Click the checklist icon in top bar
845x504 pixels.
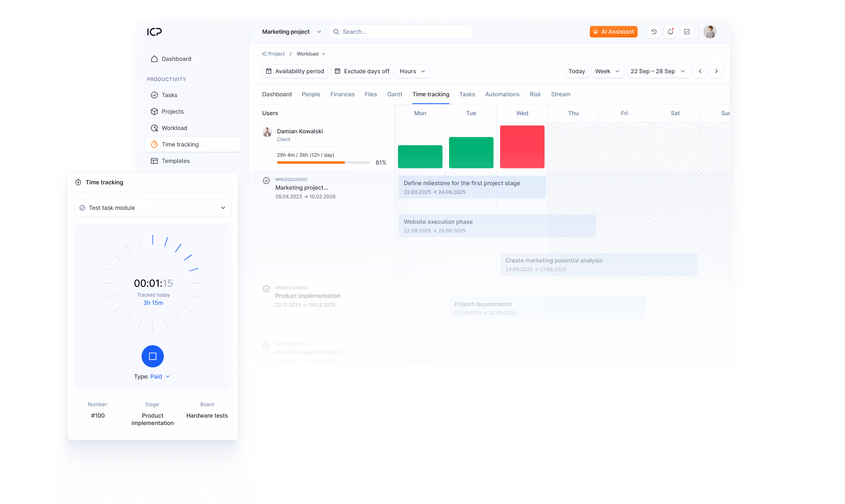coord(687,32)
